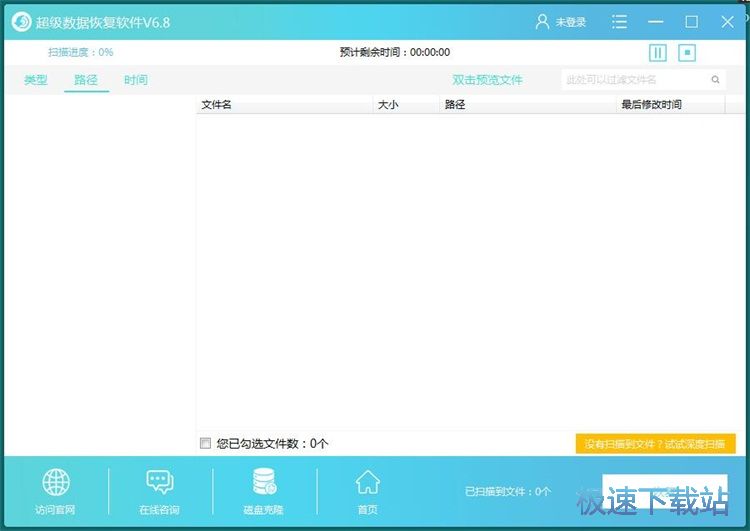Open the main menu list icon
This screenshot has height=531, width=750.
pyautogui.click(x=620, y=22)
